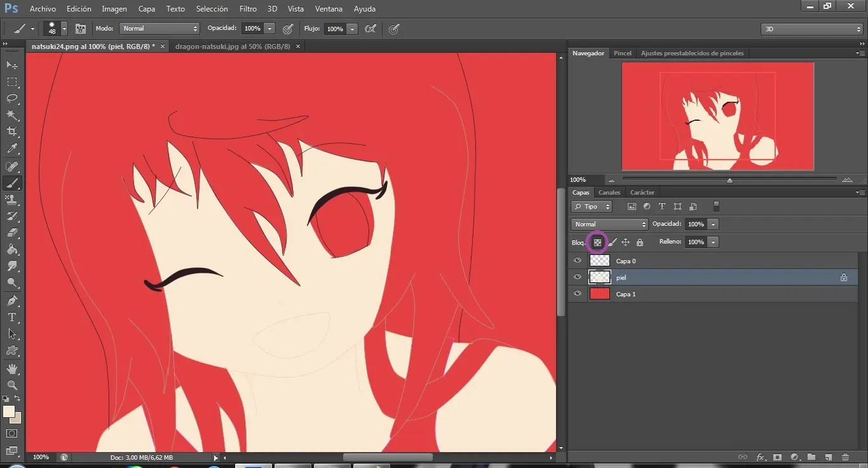Hide the piel layer
Screen dimensions: 868x468
[578, 277]
